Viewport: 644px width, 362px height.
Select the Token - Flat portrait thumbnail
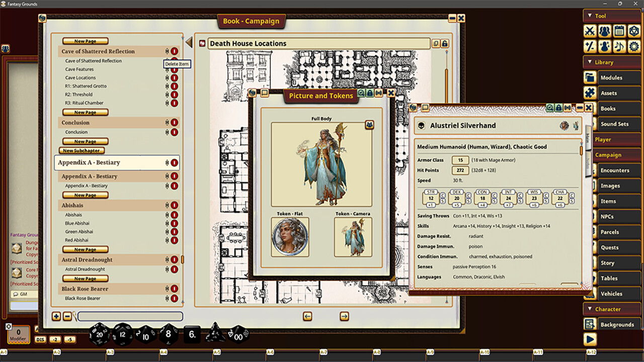pyautogui.click(x=290, y=236)
